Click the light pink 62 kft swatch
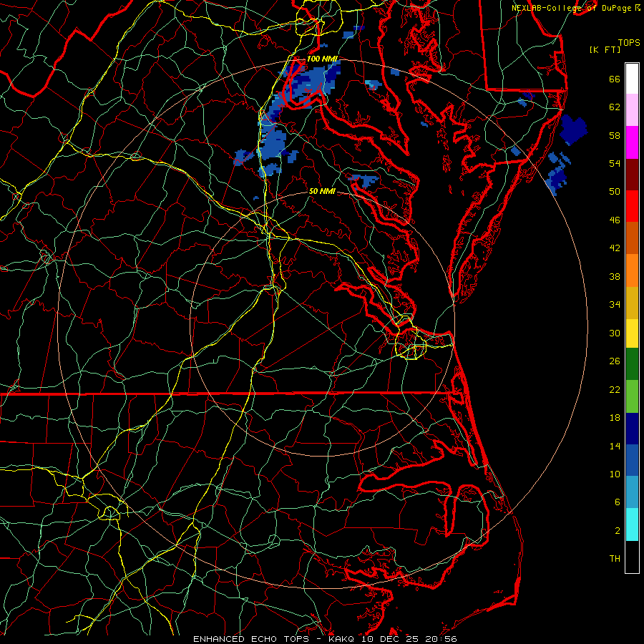This screenshot has height=644, width=644. [632, 109]
